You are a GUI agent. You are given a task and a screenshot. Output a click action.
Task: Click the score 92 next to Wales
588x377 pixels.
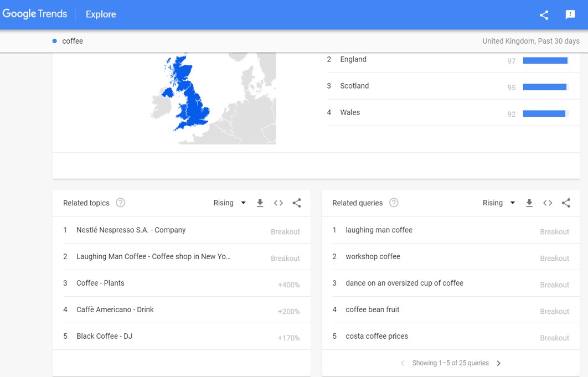click(512, 115)
